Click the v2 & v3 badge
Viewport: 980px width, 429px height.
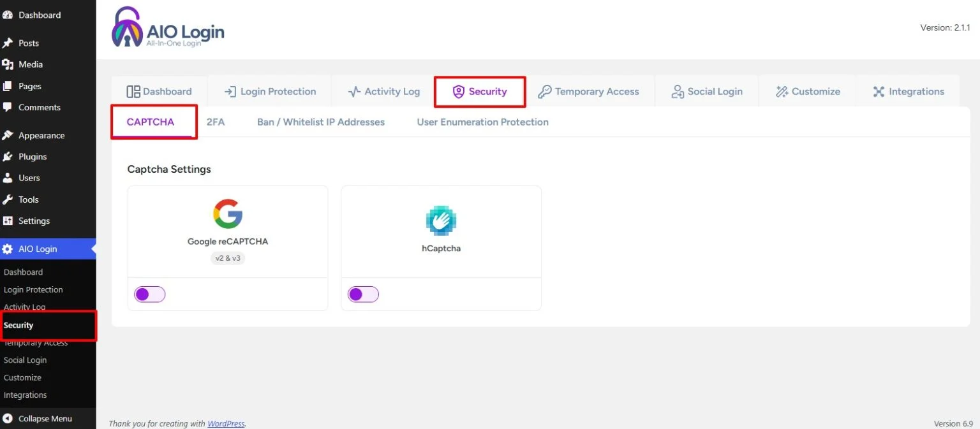click(x=228, y=258)
